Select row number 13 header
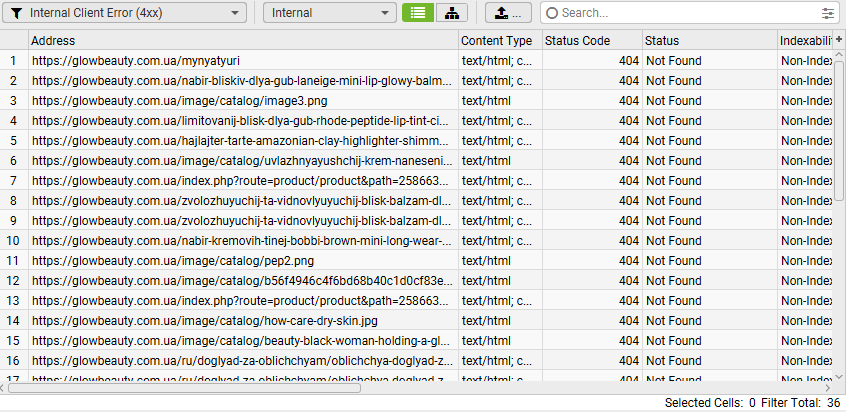Screen dimensions: 846x412 click(14, 300)
